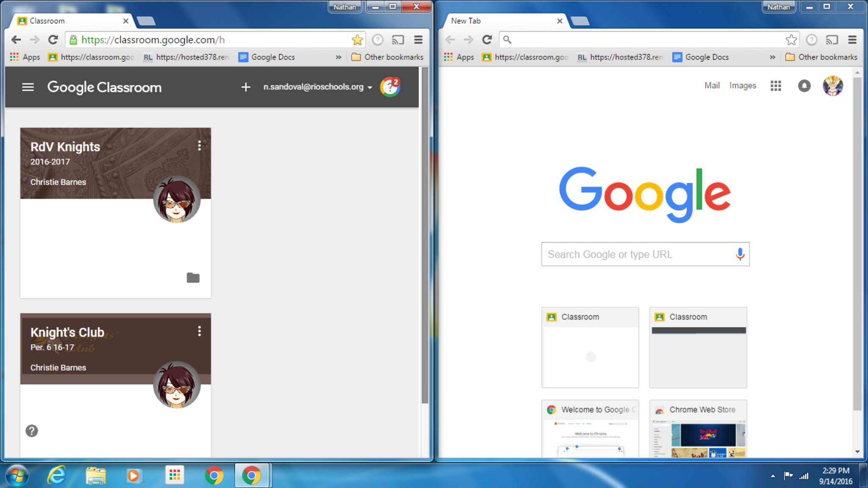Click cast icon in left Chrome window

(398, 40)
